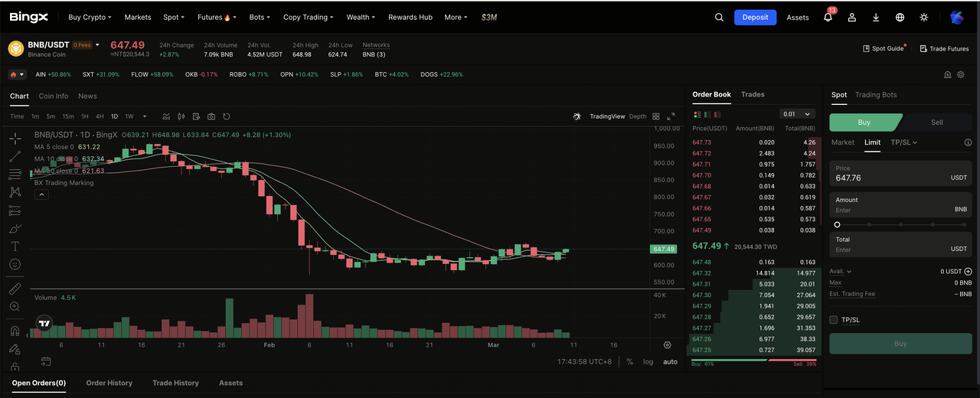980x398 pixels.
Task: Click the chart screenshot camera icon
Action: [x=211, y=116]
